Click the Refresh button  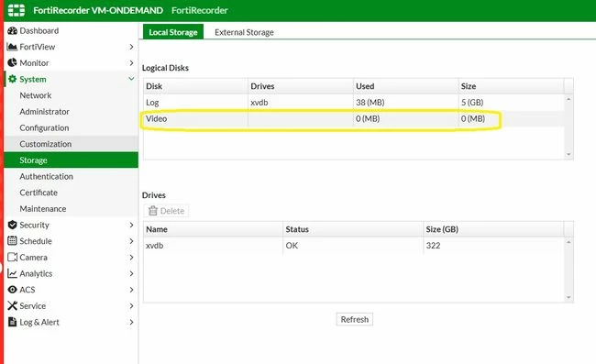click(355, 319)
